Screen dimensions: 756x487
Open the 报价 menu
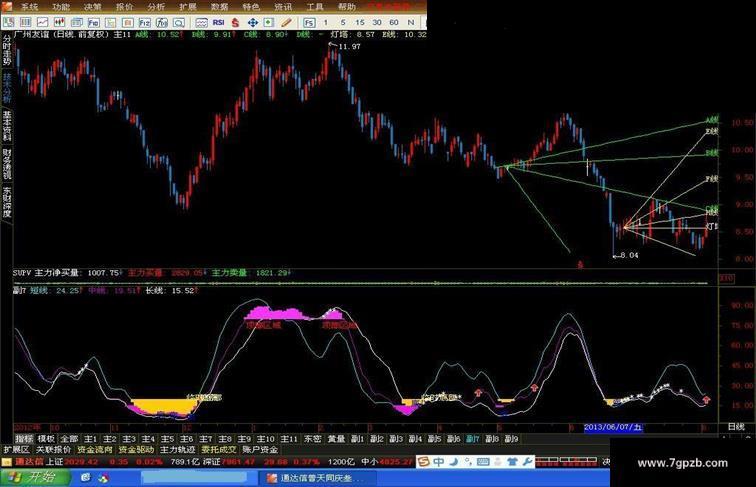[124, 7]
